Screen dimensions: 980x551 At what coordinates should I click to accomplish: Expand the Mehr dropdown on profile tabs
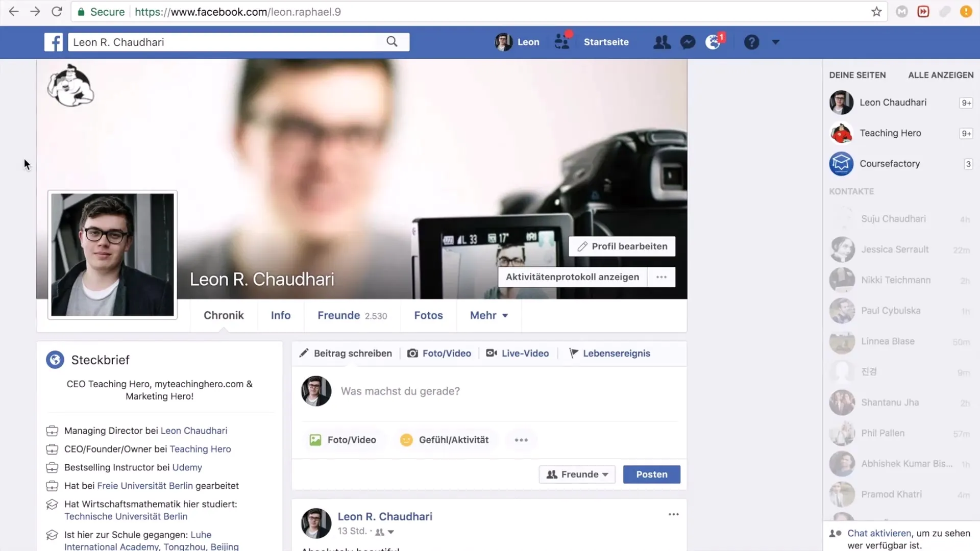(x=488, y=315)
